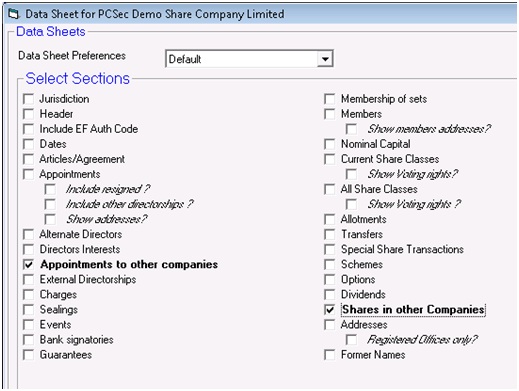519x391 pixels.
Task: Enable the Appointments section checkbox
Action: tap(29, 174)
